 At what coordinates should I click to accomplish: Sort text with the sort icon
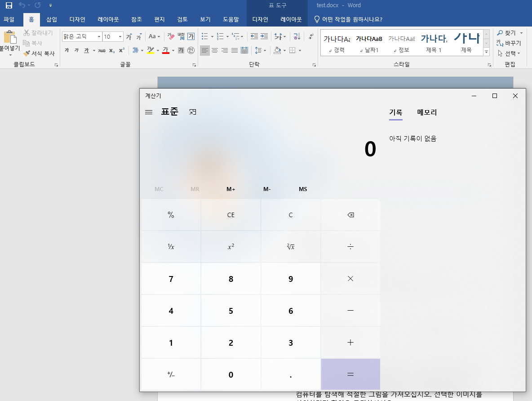click(297, 36)
